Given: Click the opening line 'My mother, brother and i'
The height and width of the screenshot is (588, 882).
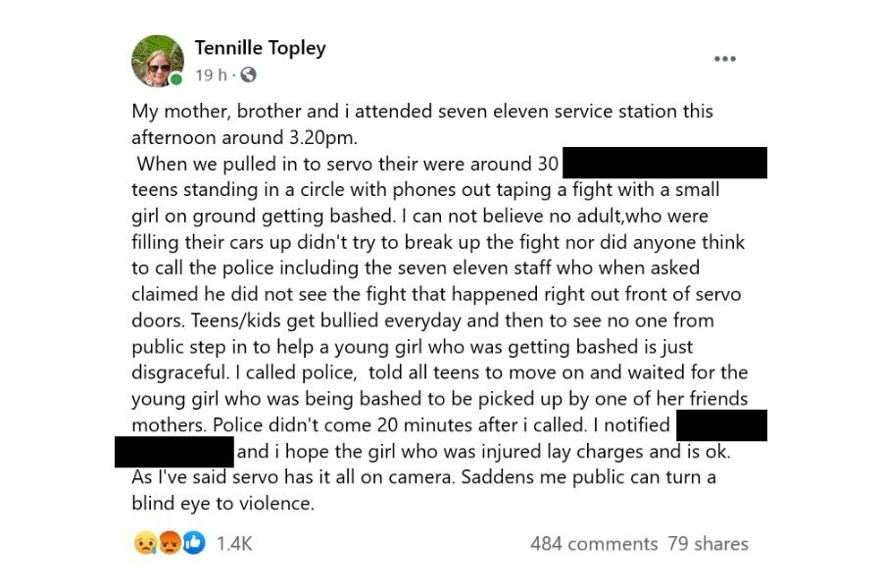Looking at the screenshot, I should [225, 111].
